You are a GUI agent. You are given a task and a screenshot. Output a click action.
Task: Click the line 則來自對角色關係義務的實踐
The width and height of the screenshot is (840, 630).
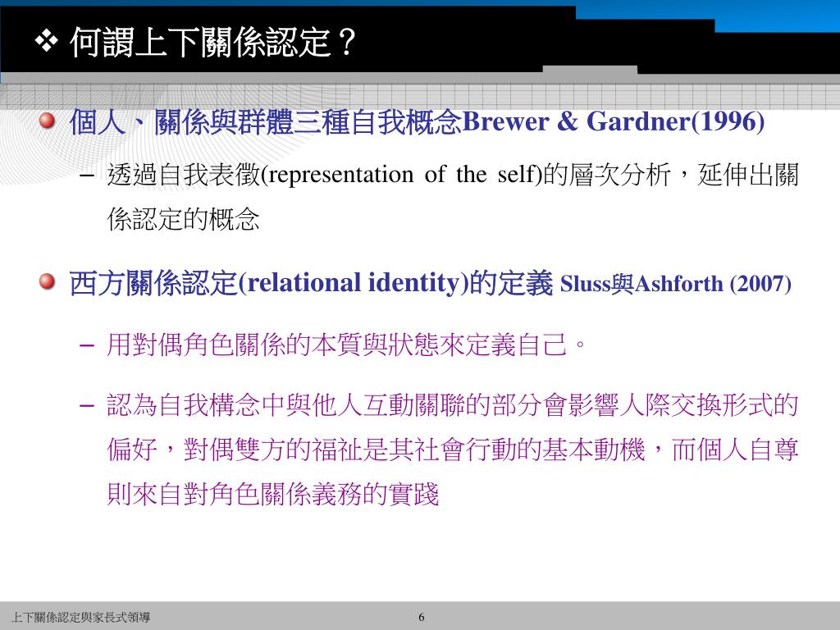click(x=273, y=494)
